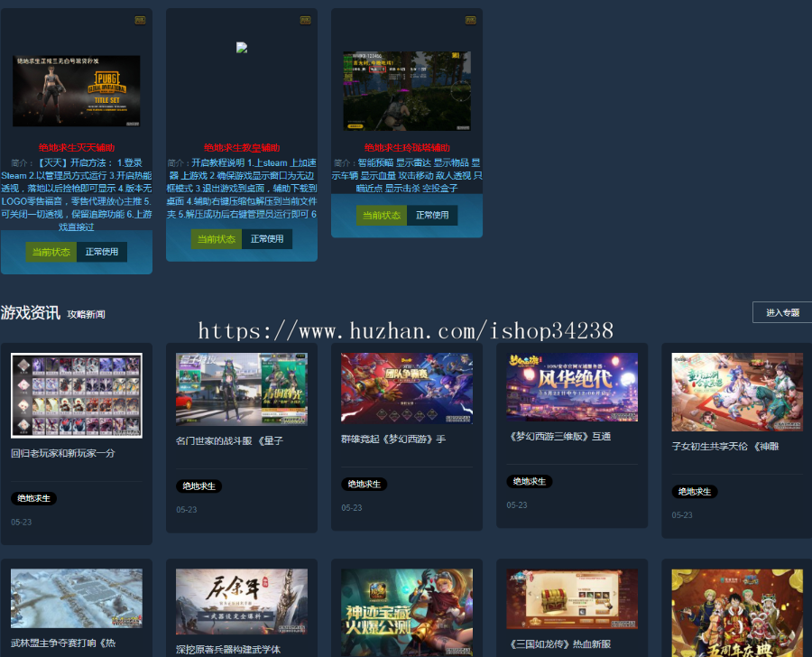Click 绝地求生 tag under 群雄竞起 article
812x657 pixels.
tap(364, 484)
